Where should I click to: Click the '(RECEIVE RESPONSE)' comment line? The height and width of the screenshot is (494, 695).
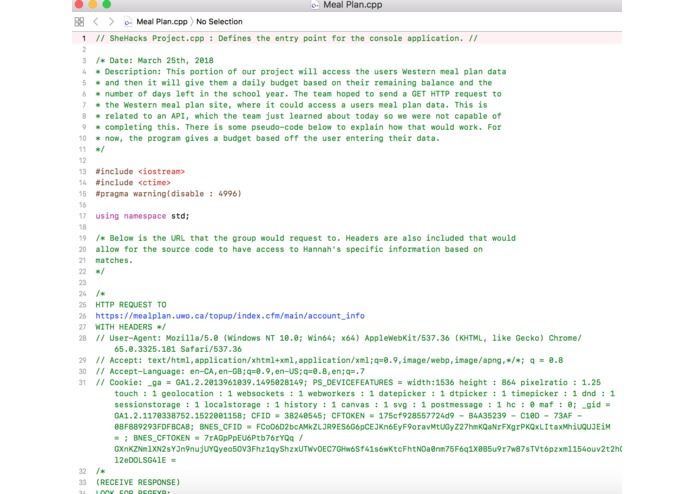click(x=138, y=482)
